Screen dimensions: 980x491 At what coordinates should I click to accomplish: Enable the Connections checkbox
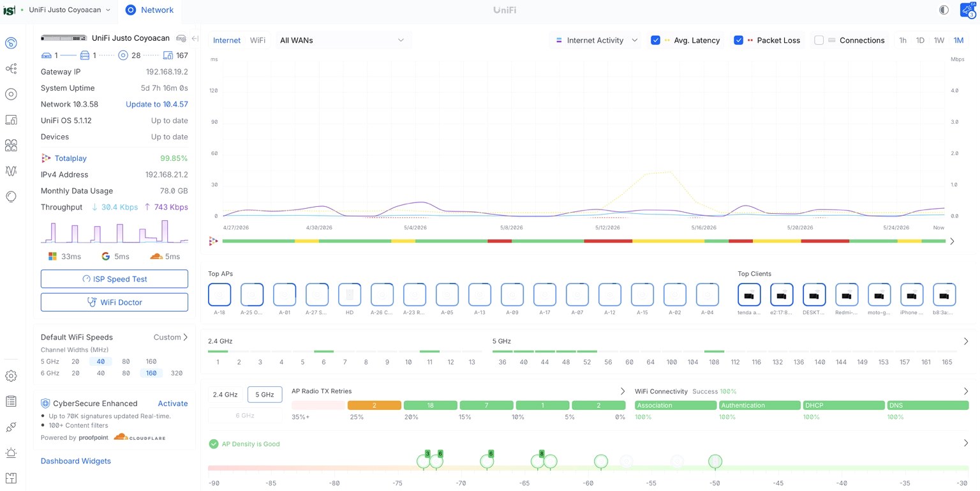coord(819,40)
